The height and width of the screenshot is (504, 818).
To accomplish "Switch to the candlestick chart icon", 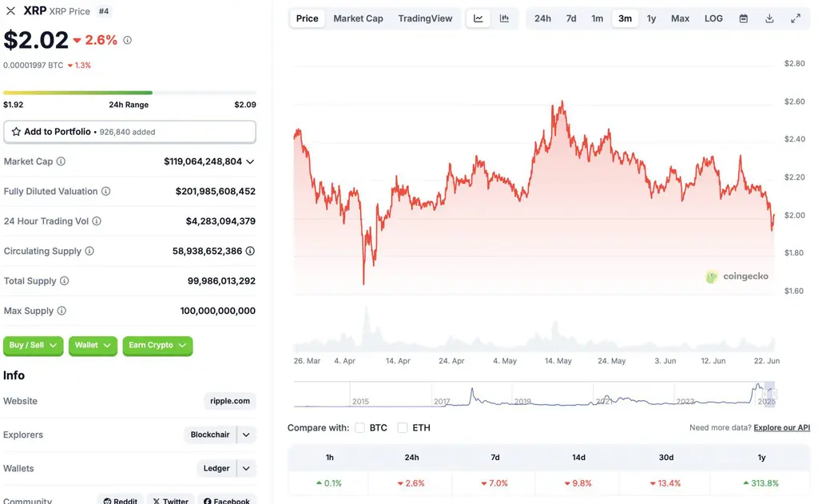I will pyautogui.click(x=502, y=18).
